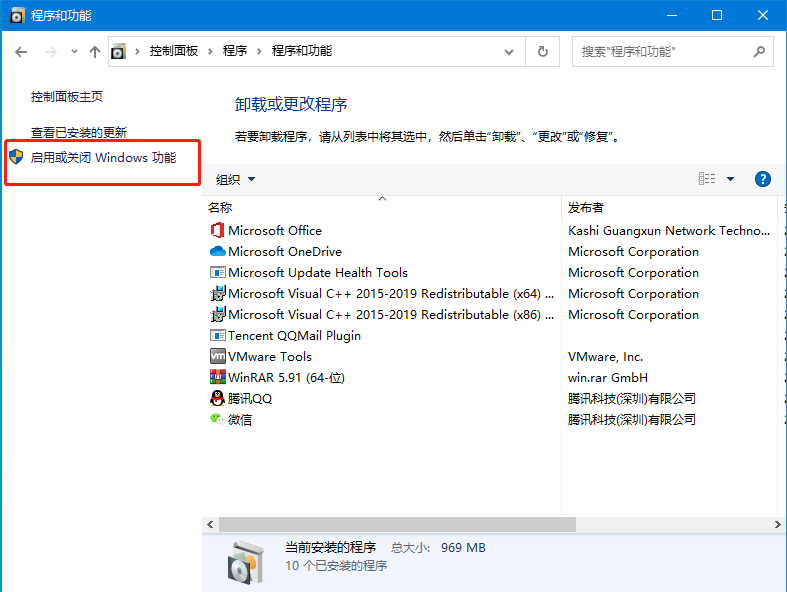
Task: Select Microsoft Update Health Tools name
Action: tap(318, 273)
